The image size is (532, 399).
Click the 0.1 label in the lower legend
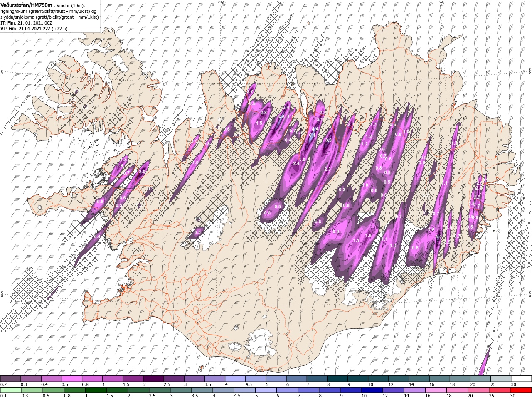(x=3, y=396)
